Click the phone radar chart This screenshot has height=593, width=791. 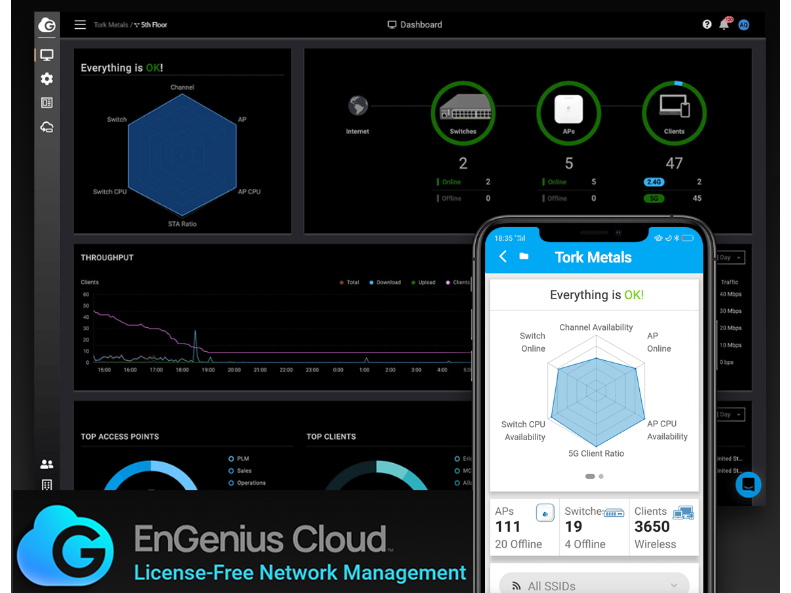[x=596, y=391]
